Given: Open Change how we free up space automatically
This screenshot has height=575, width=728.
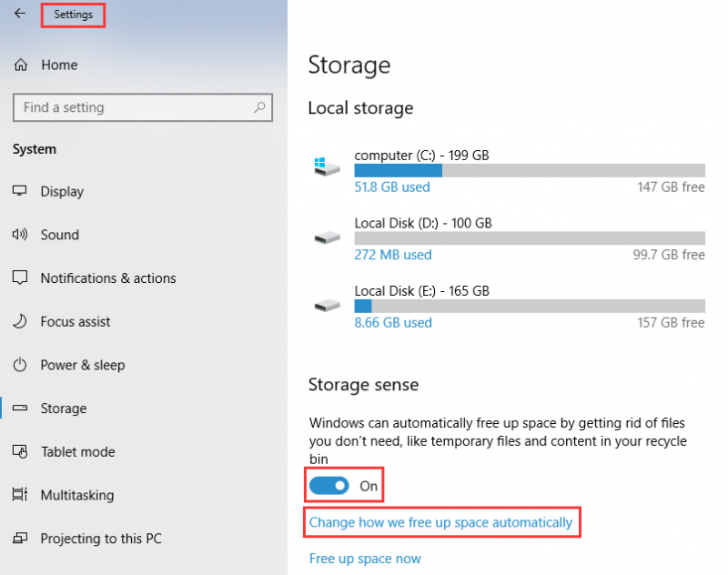Looking at the screenshot, I should point(440,522).
